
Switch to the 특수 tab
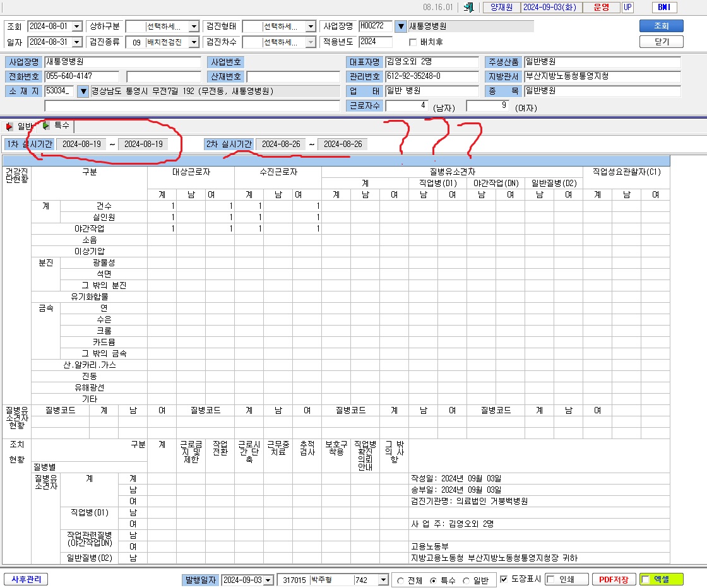click(57, 126)
